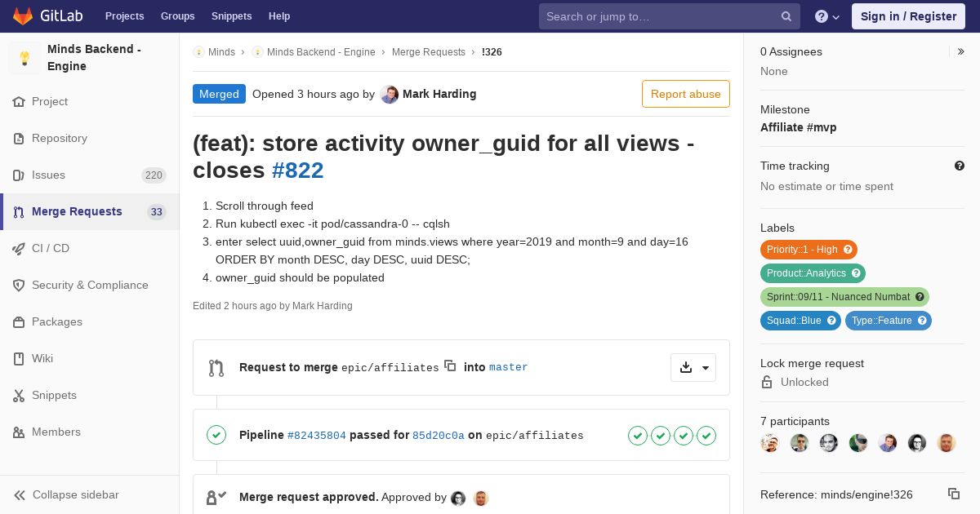Open Affiliate #mvp milestone
Viewport: 980px width, 514px height.
[799, 127]
